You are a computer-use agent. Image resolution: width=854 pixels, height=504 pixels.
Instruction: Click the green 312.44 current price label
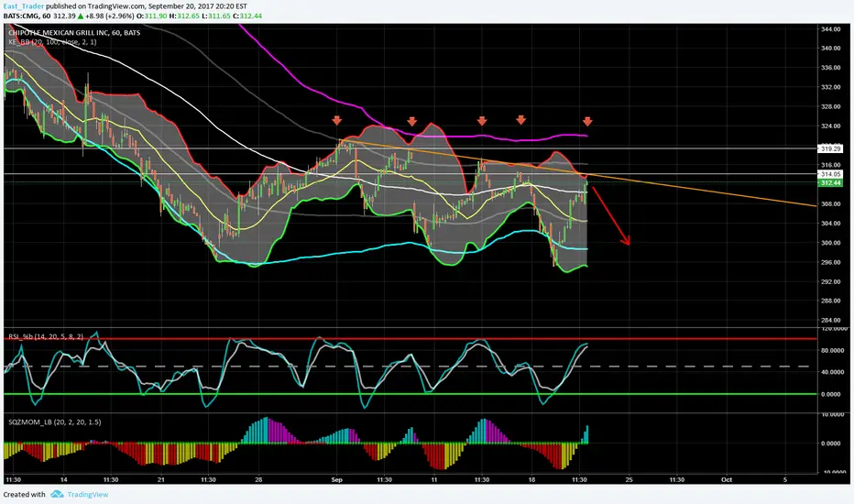830,183
